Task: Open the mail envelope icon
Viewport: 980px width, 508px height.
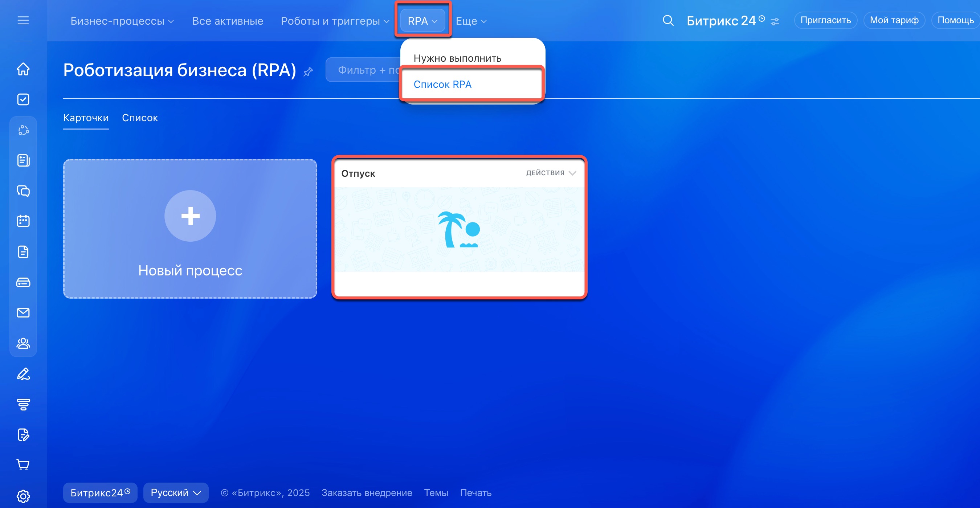Action: [x=23, y=312]
